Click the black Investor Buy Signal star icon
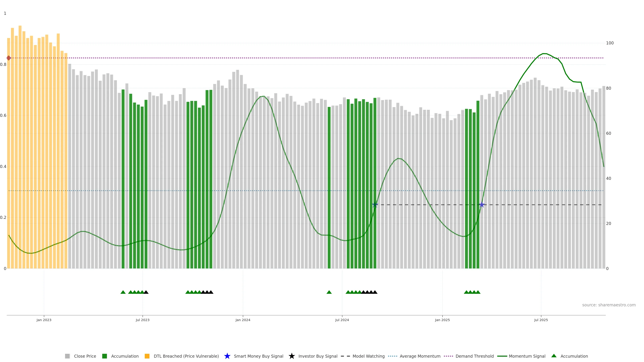Viewport: 644px width, 362px height. 291,356
